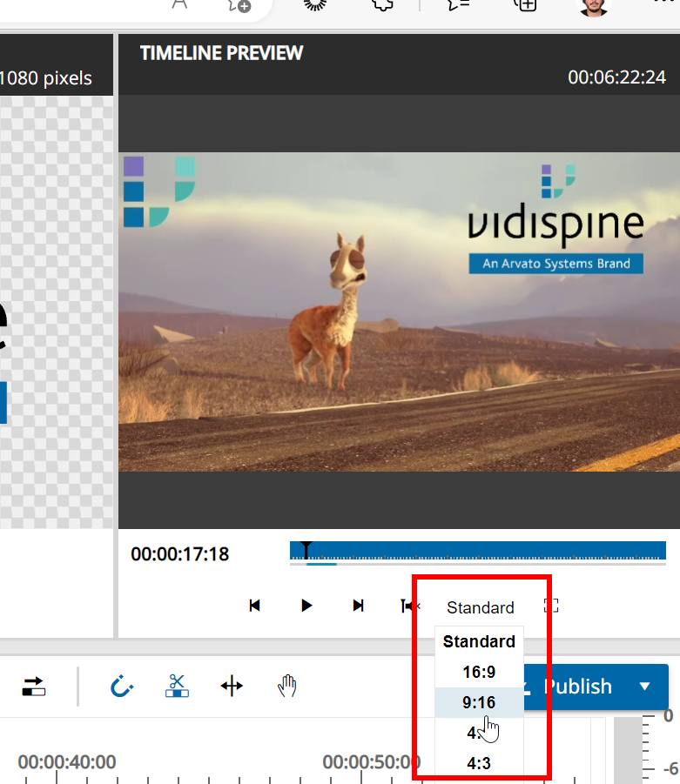The image size is (680, 784).
Task: Open the Standard aspect ratio dropdown
Action: click(480, 607)
